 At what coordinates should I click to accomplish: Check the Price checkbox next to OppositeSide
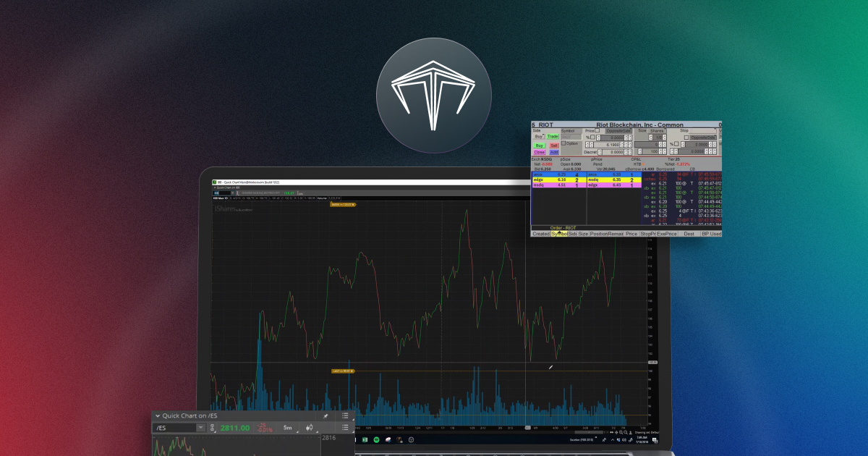click(x=597, y=130)
